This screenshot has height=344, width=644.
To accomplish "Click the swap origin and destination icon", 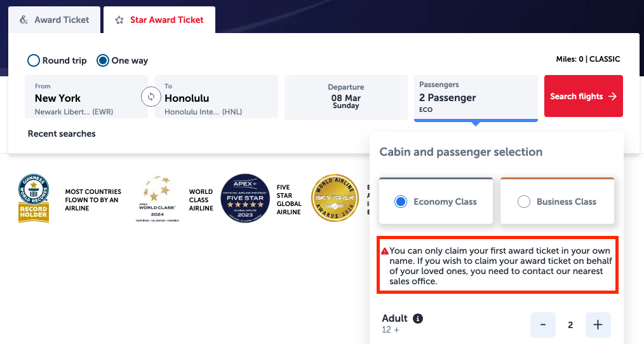I will click(151, 97).
